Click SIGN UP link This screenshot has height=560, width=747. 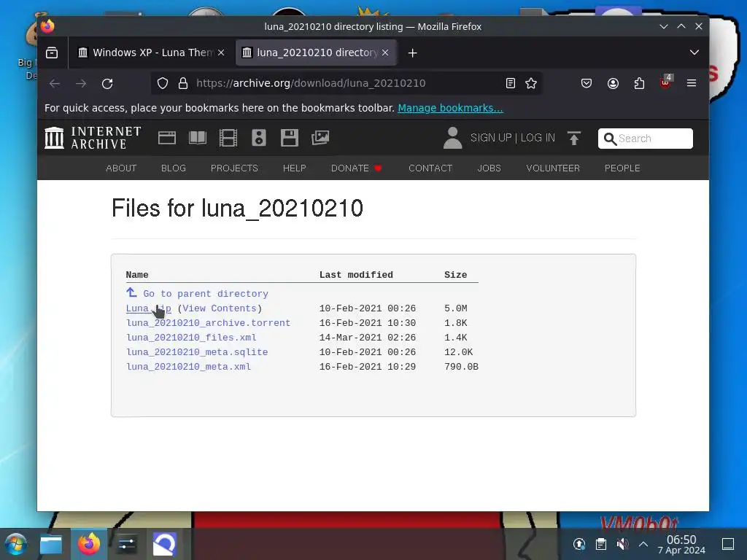click(491, 138)
